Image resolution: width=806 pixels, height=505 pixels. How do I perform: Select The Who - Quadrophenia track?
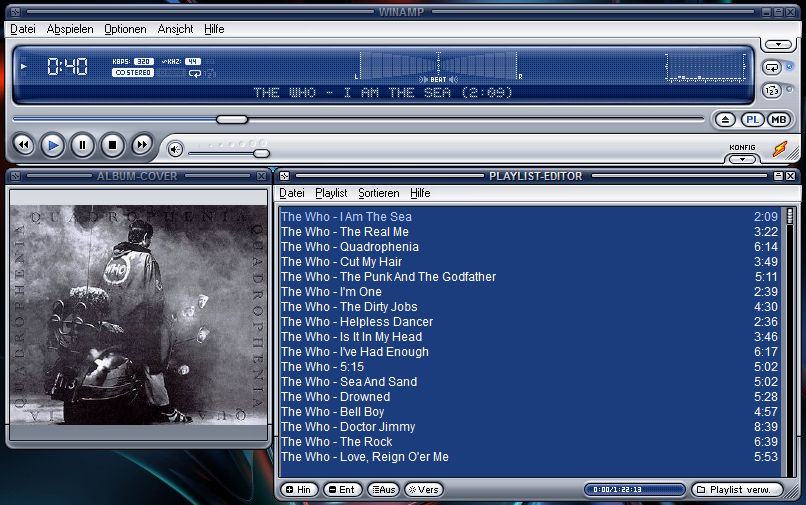(x=529, y=247)
